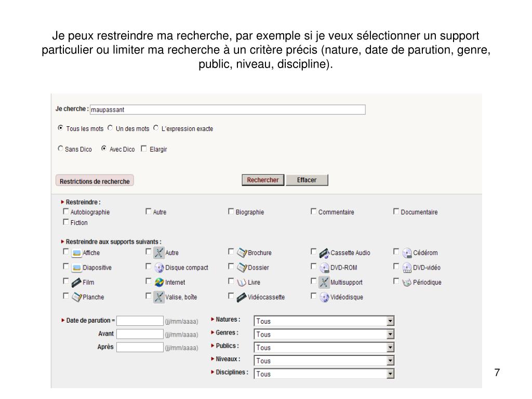
Task: Open the Genres dropdown
Action: pyautogui.click(x=324, y=334)
